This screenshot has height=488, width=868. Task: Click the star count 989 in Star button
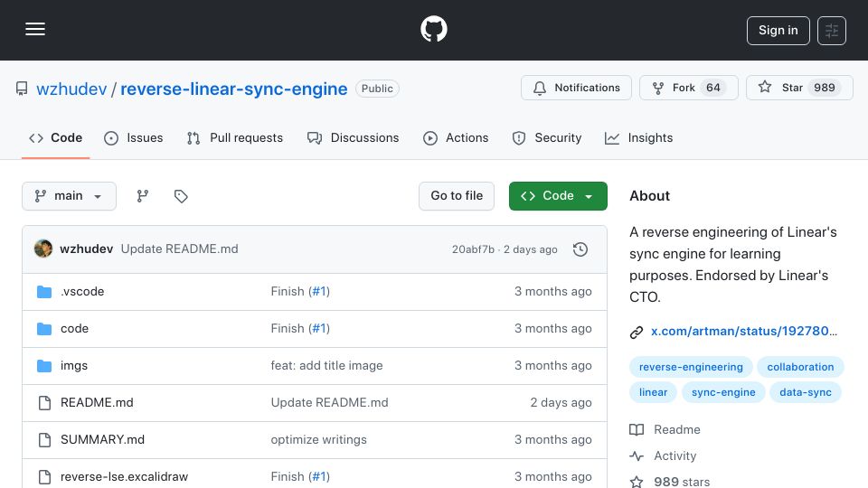point(825,88)
